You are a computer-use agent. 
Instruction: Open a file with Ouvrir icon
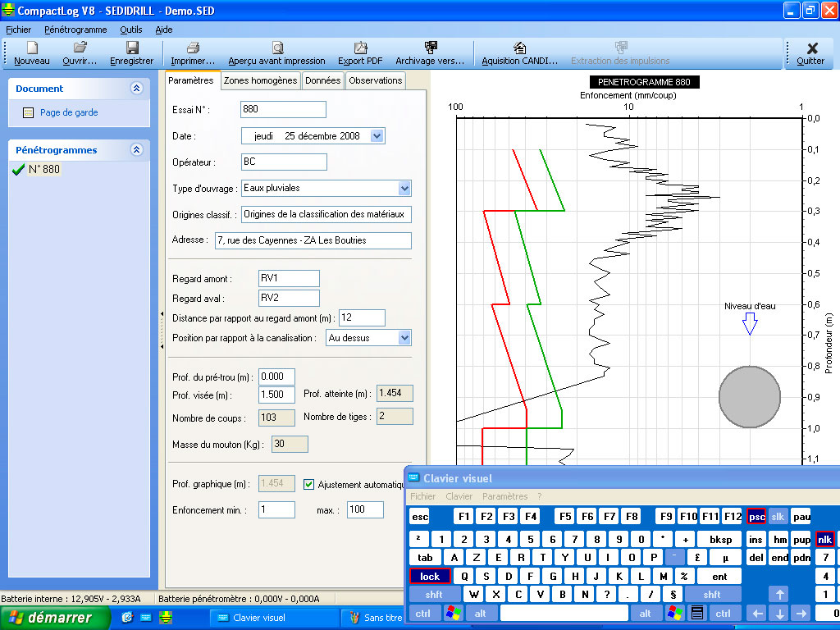[x=80, y=48]
